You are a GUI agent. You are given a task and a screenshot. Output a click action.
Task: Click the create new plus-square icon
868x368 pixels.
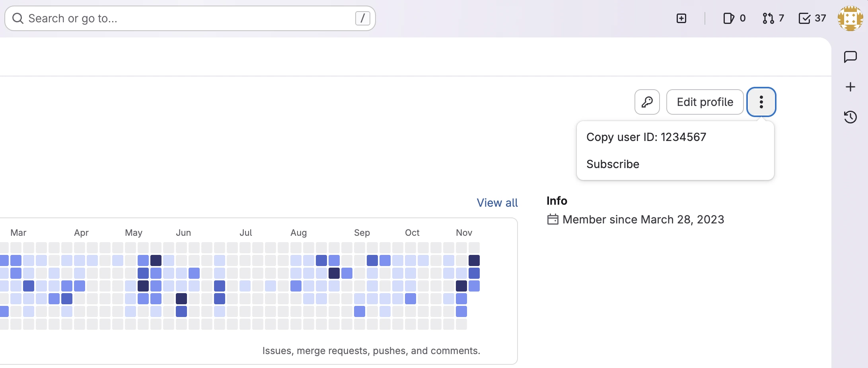(x=681, y=18)
